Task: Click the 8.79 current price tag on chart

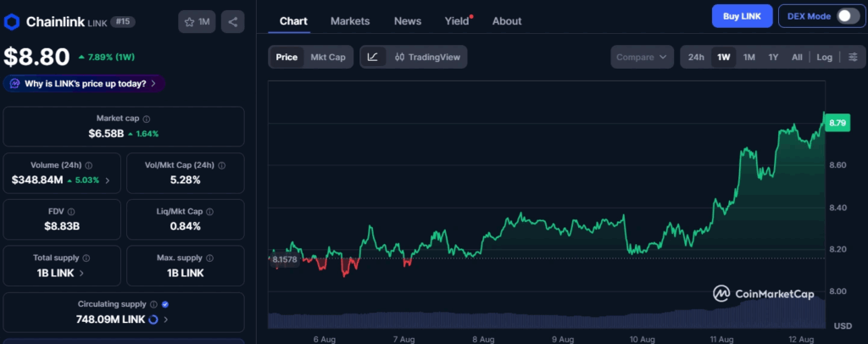Action: (837, 124)
